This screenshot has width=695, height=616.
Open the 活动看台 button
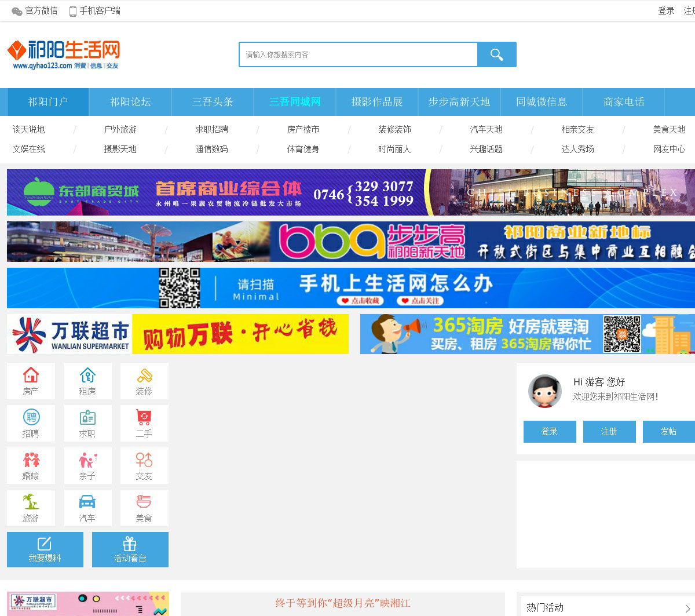pos(130,549)
